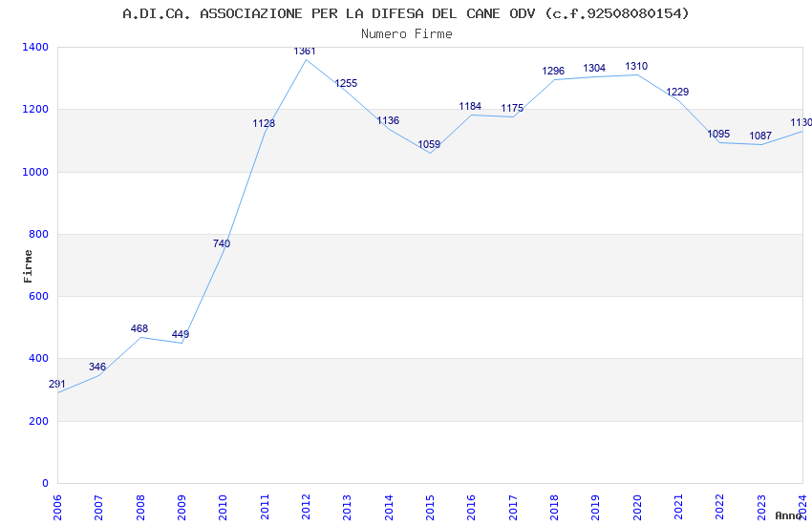The height and width of the screenshot is (525, 812).
Task: Click x-axis year 2011
Action: (265, 507)
